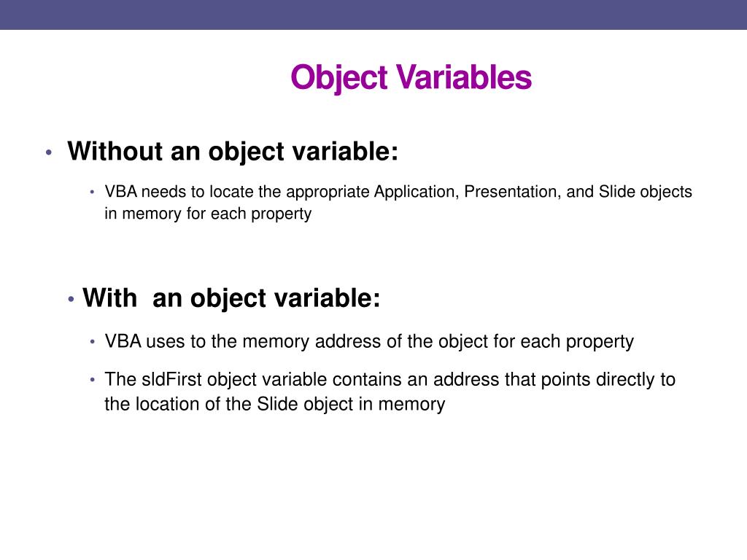Click the words "Slide objects" in first sub-bullet
Screen dimensions: 747x560
(646, 192)
